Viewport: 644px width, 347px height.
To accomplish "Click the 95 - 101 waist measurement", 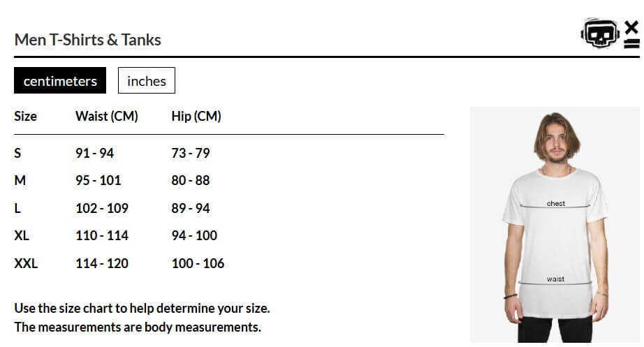I will click(x=98, y=180).
